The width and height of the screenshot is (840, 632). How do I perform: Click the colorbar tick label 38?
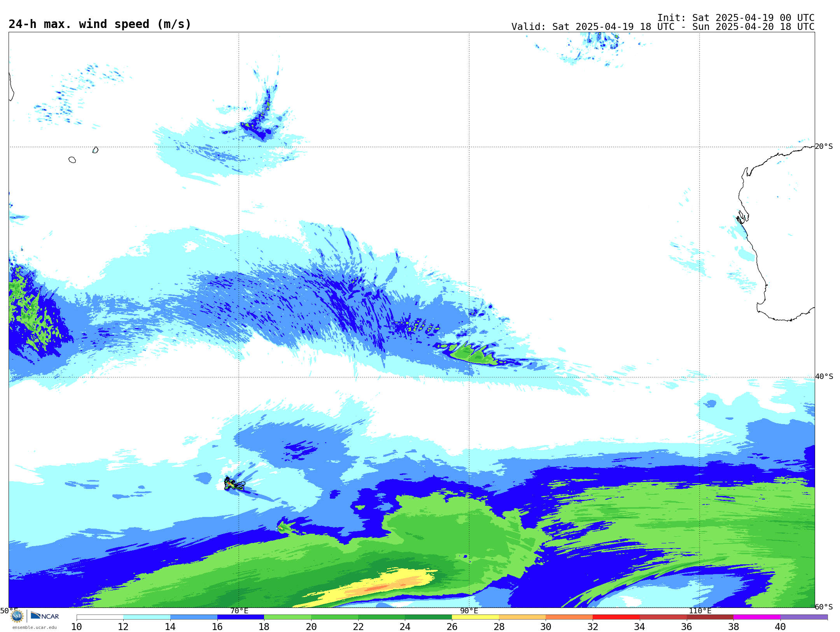733,627
